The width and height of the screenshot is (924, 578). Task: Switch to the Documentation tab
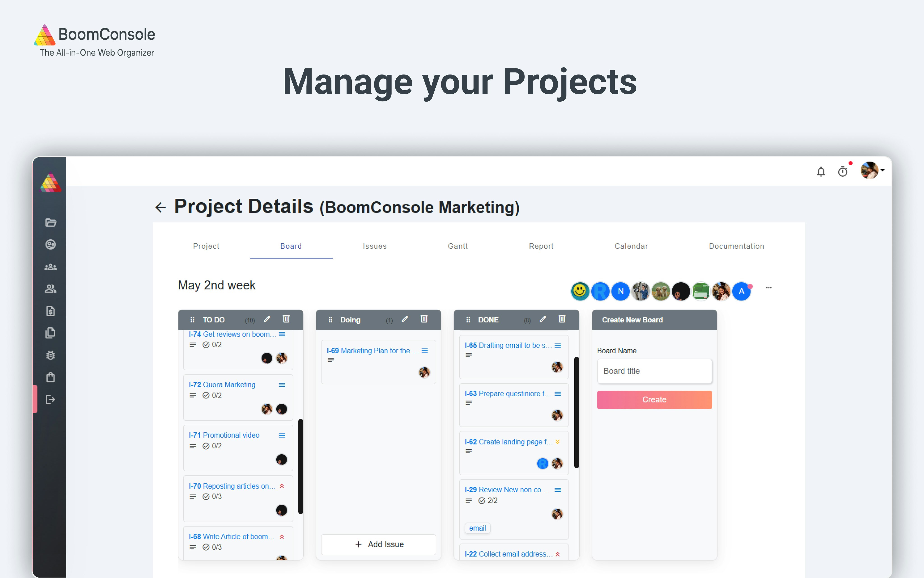click(737, 246)
